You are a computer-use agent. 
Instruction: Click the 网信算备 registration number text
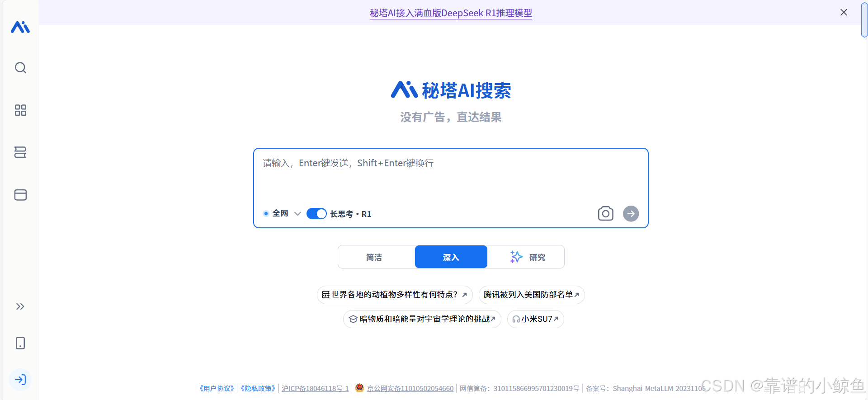point(519,389)
